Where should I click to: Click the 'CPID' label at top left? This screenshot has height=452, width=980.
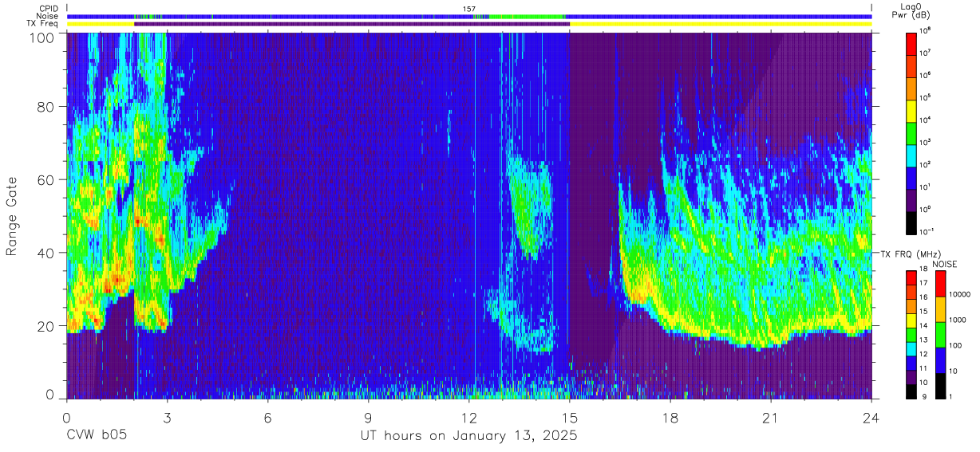[x=49, y=8]
